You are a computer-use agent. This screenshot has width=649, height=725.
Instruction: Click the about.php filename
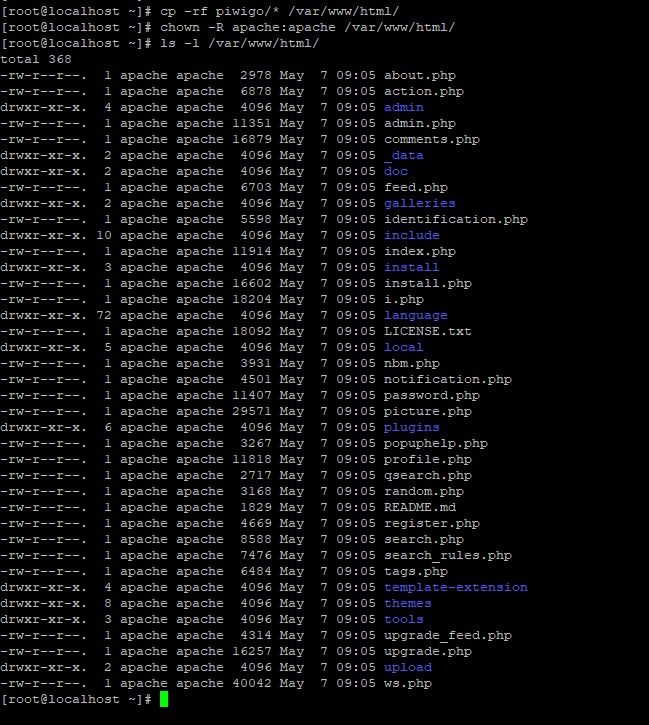tap(420, 75)
